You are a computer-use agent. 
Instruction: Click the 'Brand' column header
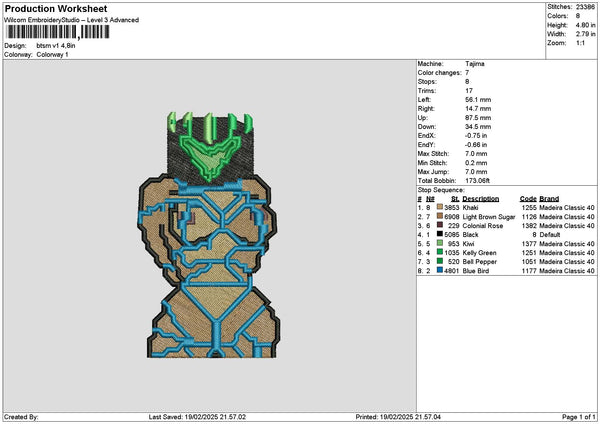pyautogui.click(x=549, y=199)
